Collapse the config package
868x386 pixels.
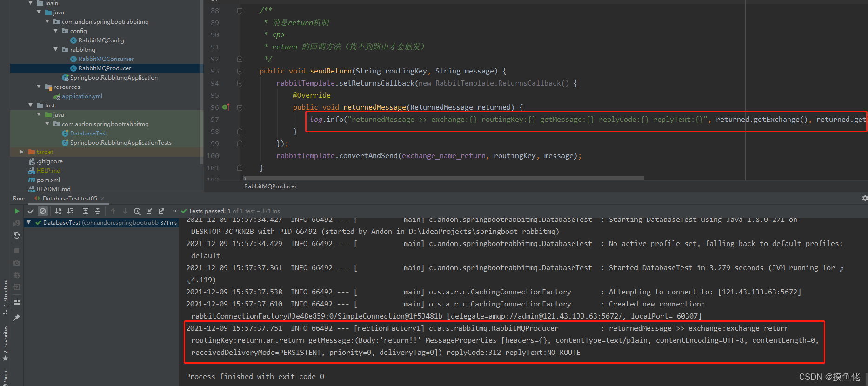(56, 31)
